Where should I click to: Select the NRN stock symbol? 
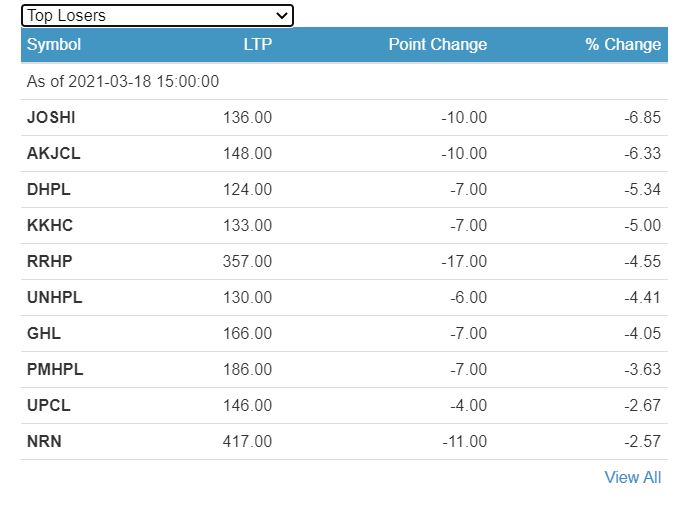[44, 441]
